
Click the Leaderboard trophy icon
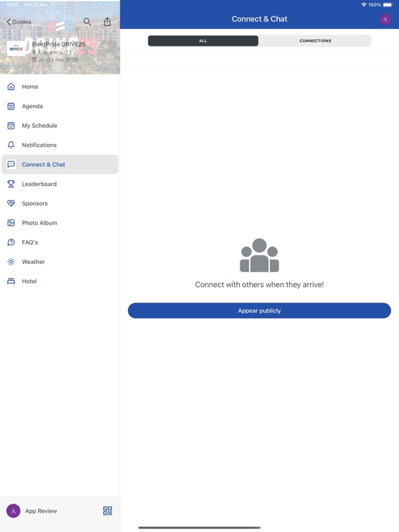(11, 184)
